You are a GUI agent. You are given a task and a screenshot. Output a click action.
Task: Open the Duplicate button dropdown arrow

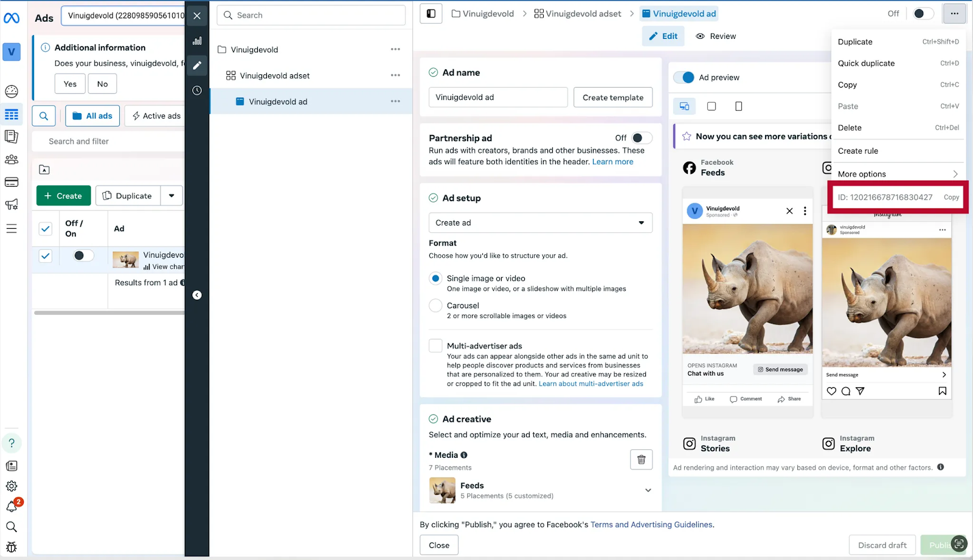click(171, 196)
